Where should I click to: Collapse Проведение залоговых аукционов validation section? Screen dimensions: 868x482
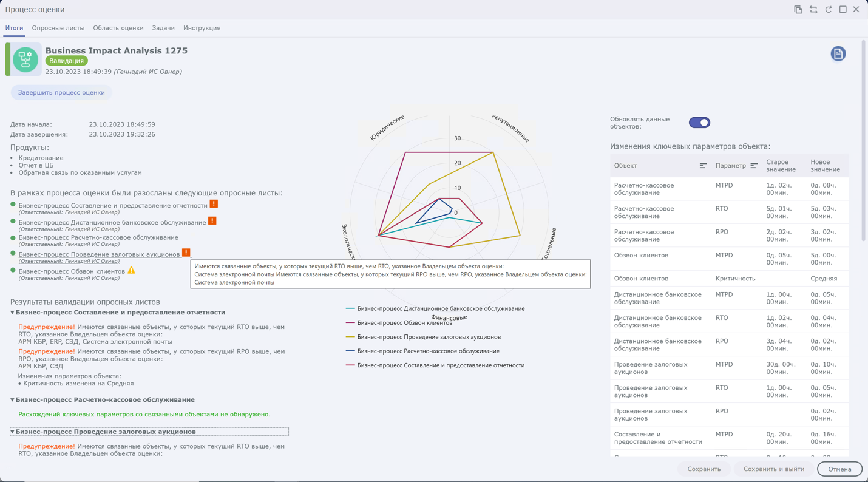tap(12, 432)
